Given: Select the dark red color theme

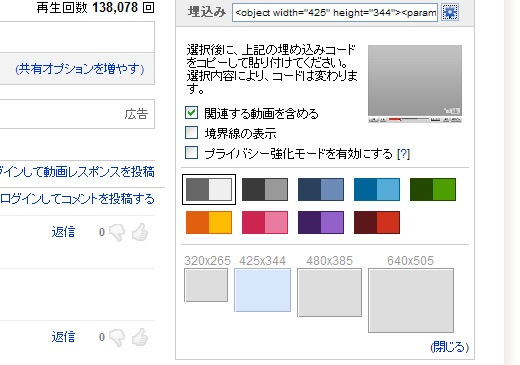Looking at the screenshot, I should coord(377,222).
